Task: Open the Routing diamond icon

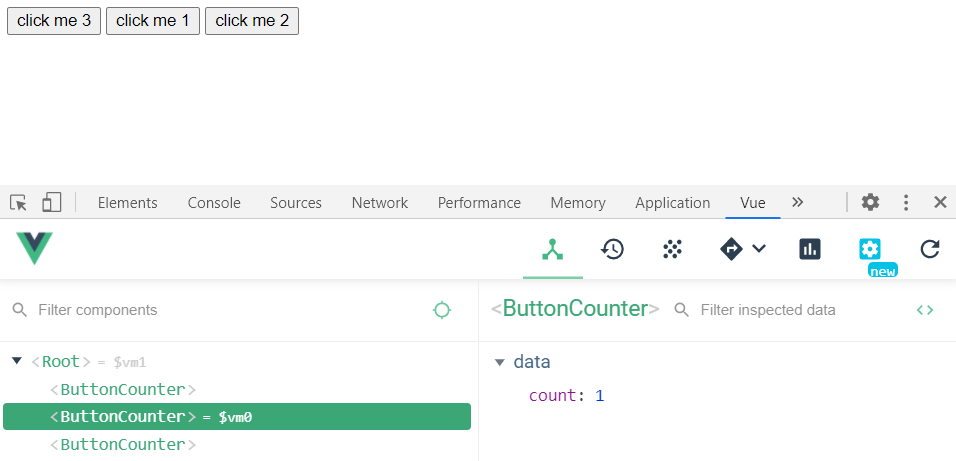Action: 732,249
